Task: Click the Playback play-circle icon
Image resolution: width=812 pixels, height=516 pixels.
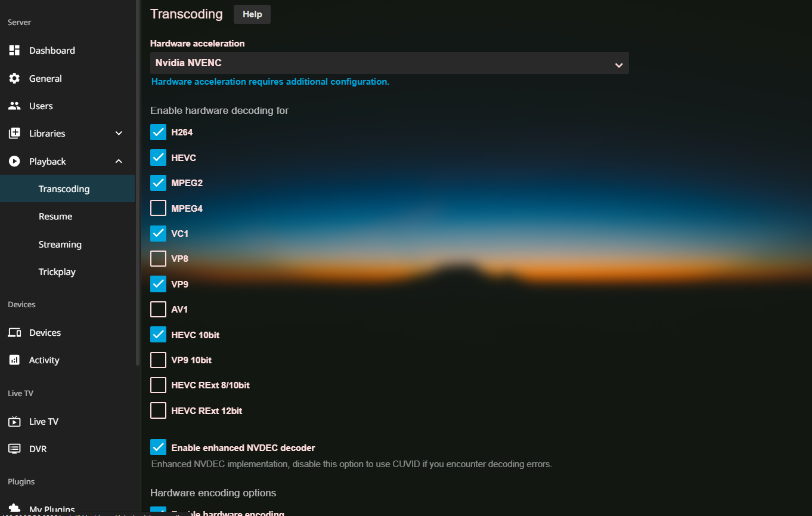Action: [14, 162]
